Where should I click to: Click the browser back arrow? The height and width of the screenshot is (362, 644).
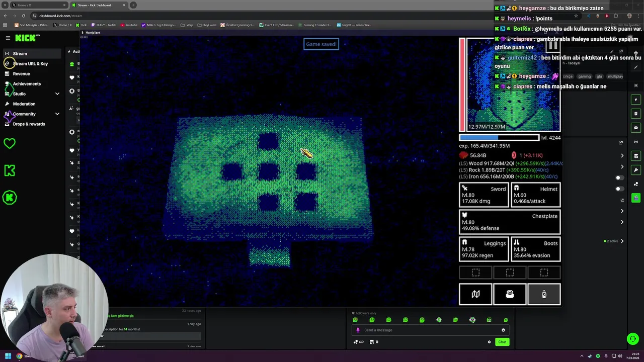click(x=6, y=16)
